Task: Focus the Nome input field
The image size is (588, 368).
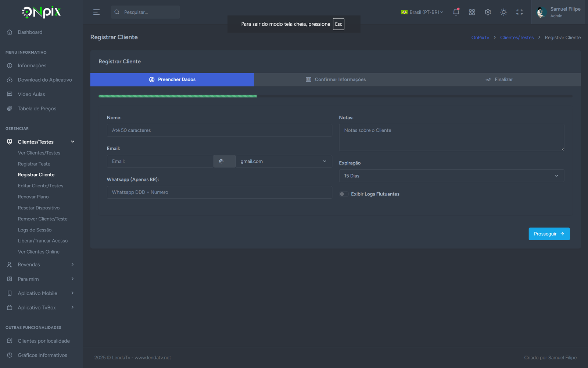Action: 219,130
